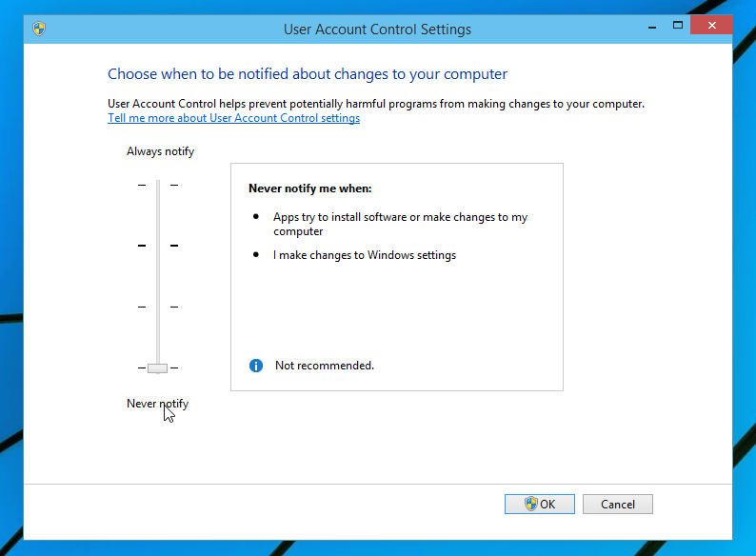Screen dimensions: 756x556
Task: Click the Choose when to be notified heading
Action: pyautogui.click(x=308, y=74)
